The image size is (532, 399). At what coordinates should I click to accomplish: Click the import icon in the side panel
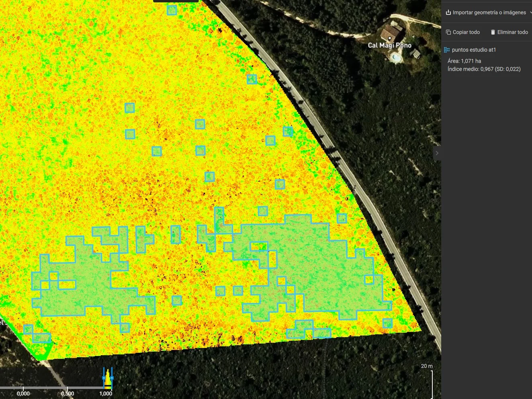[x=448, y=12]
